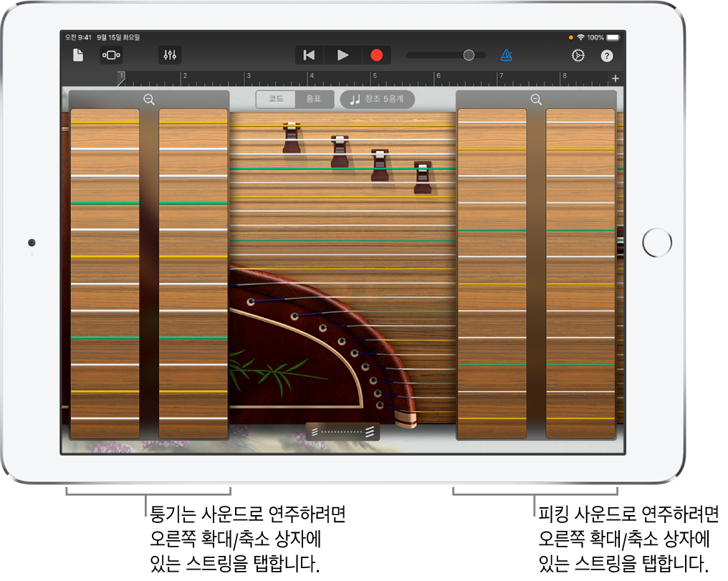Adjust the master volume slider knob
The width and height of the screenshot is (728, 581).
(469, 55)
